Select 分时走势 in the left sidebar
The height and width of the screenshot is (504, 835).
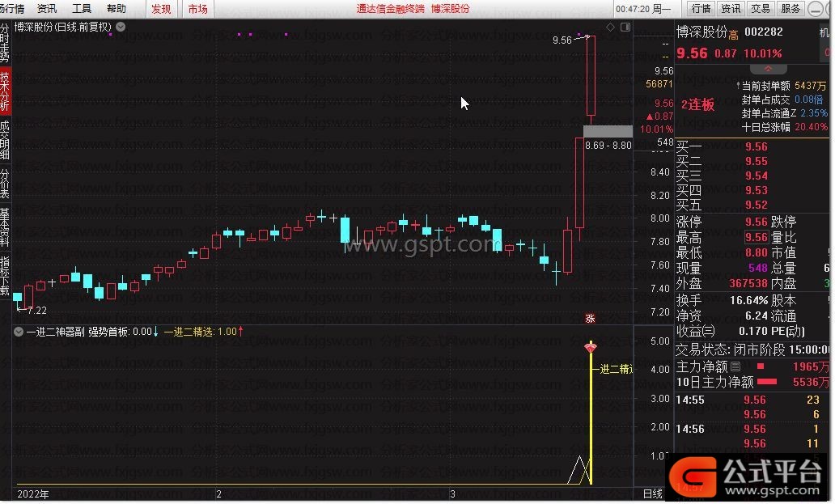coord(5,43)
